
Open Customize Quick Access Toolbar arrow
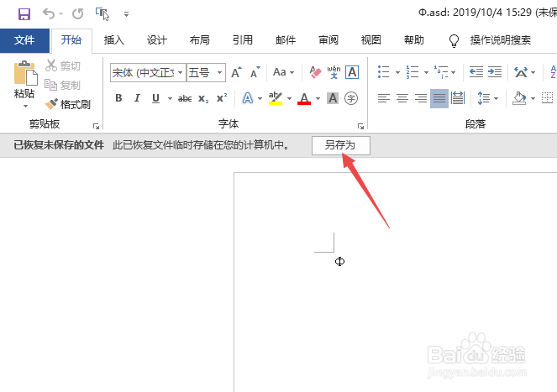(126, 14)
